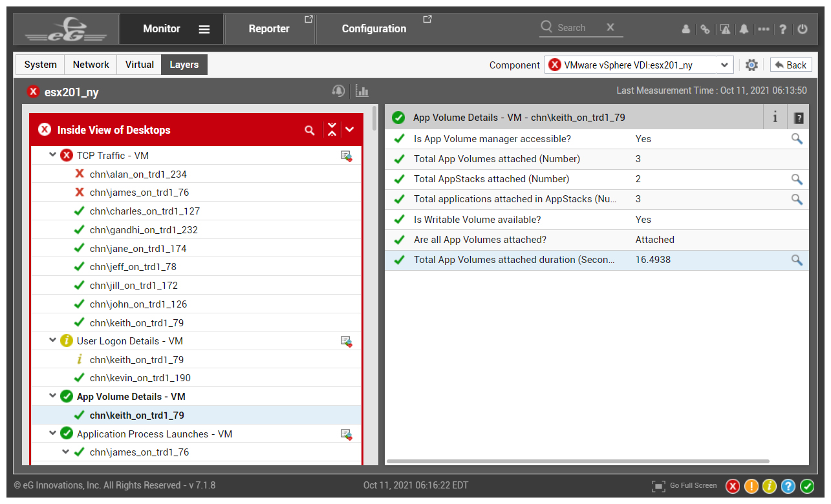Image resolution: width=831 pixels, height=504 pixels.
Task: Select chn\kevin_on_trd1_190 under User Logon Details
Action: 140,378
